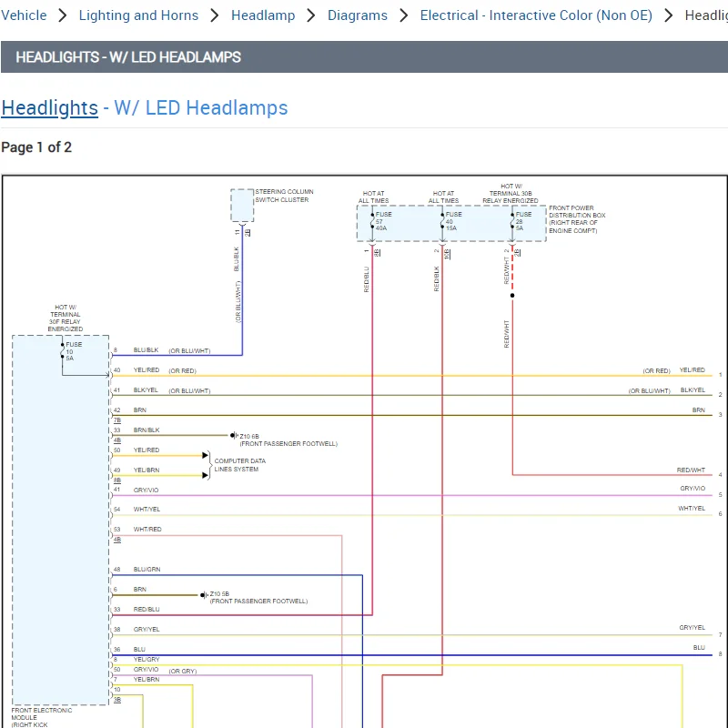Click the '(FRONT PASSENGER FOOTWELL)' text under Z10 6B
Viewport: 728px width, 728px height.
[x=288, y=443]
